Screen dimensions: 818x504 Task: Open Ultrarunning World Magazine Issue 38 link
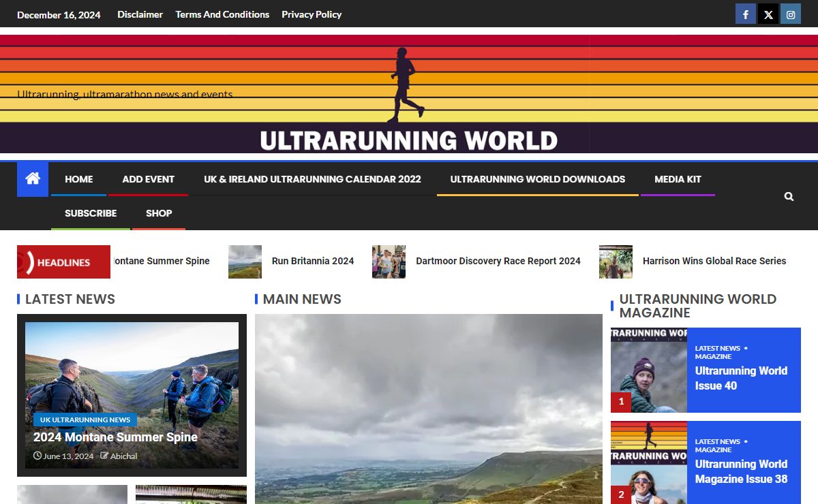(x=741, y=471)
